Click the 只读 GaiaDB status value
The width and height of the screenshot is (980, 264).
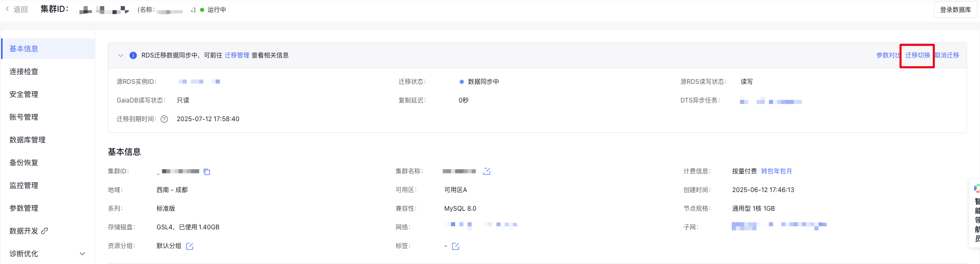183,100
